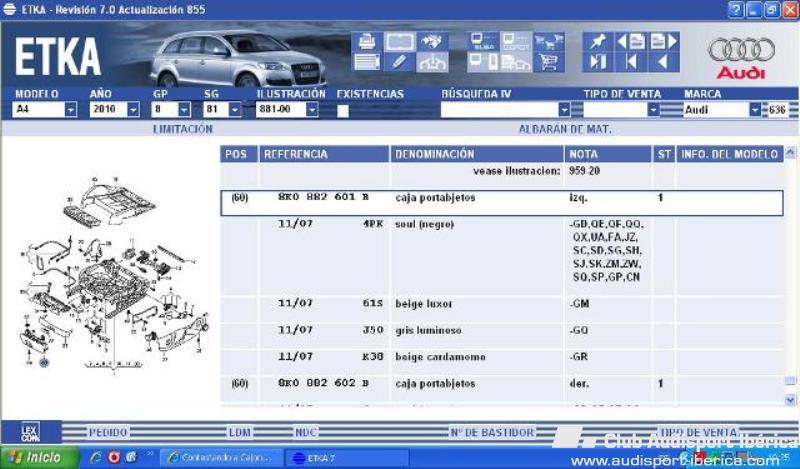
Task: Switch to ETKA 7 taskbar button
Action: [347, 458]
